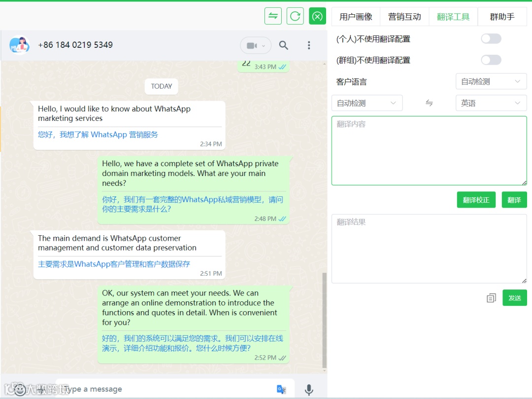Screen dimensions: 532x399
Task: Click the green circled X close icon
Action: pos(317,16)
